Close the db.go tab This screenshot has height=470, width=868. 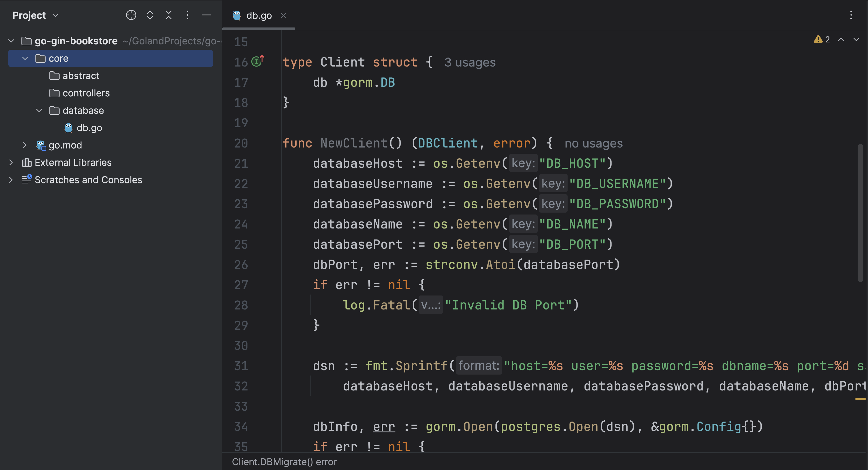(284, 15)
